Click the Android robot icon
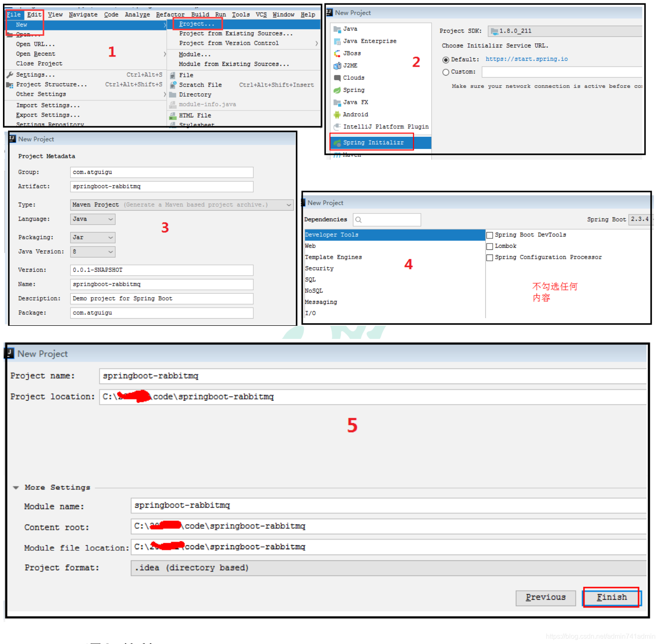Screen dimensions: 659x644 337,114
